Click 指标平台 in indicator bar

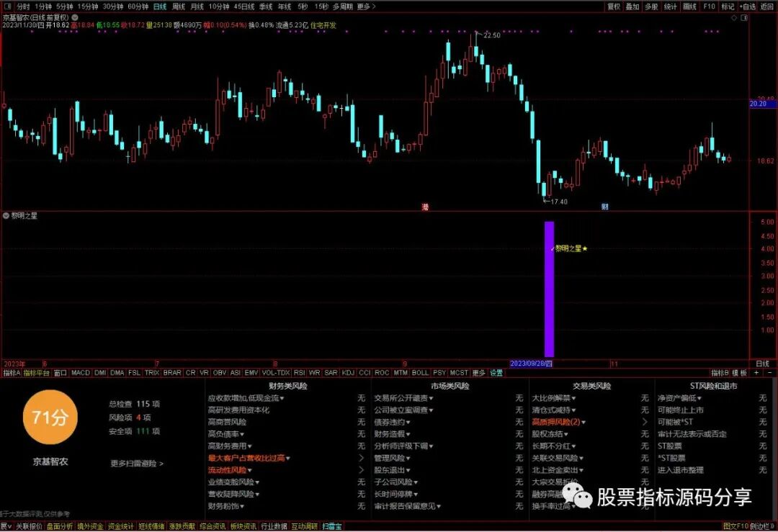click(36, 373)
